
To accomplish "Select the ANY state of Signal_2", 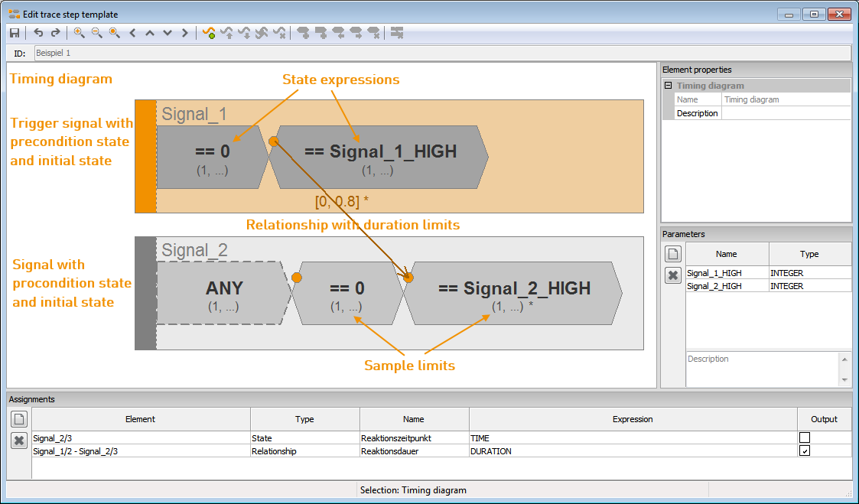I will pos(223,293).
